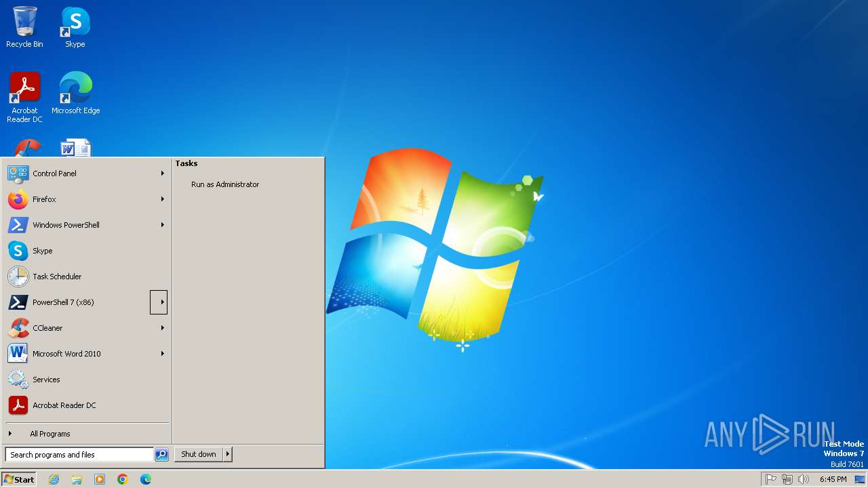Click the 6:45 PM taskbar clock
Viewport: 868px width, 488px height.
(833, 479)
